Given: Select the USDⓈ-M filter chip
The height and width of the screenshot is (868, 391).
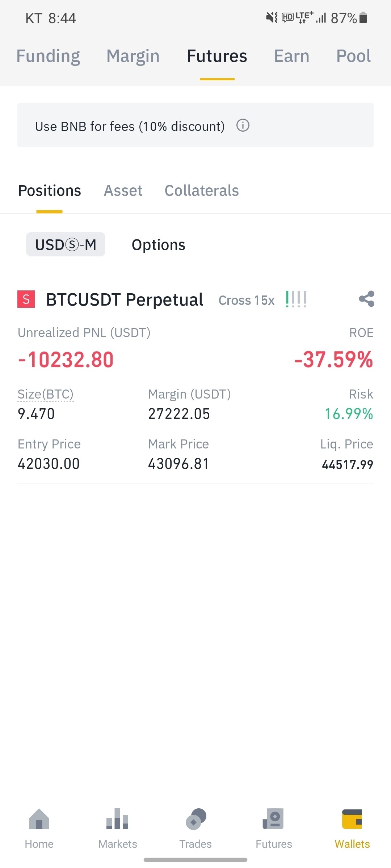Looking at the screenshot, I should (x=66, y=245).
